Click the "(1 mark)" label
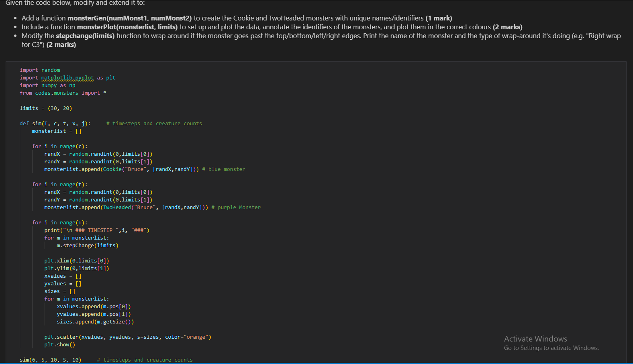 [x=439, y=18]
